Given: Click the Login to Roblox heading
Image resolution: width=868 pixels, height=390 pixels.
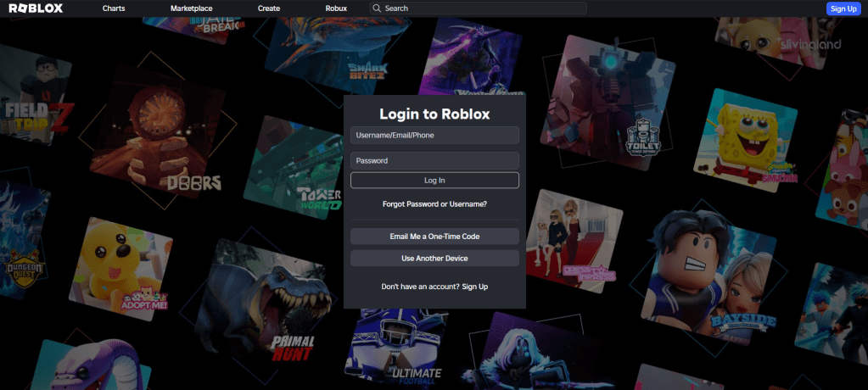Looking at the screenshot, I should tap(434, 114).
